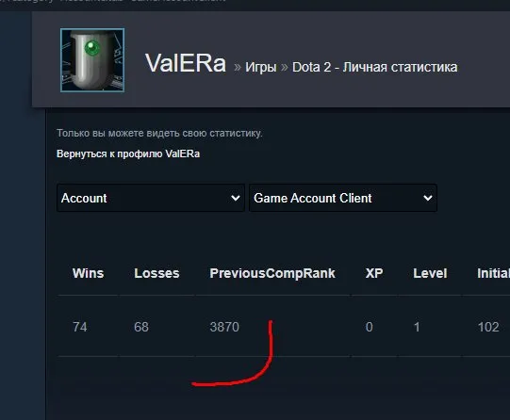Click the Level value 1
The image size is (510, 420).
(417, 327)
